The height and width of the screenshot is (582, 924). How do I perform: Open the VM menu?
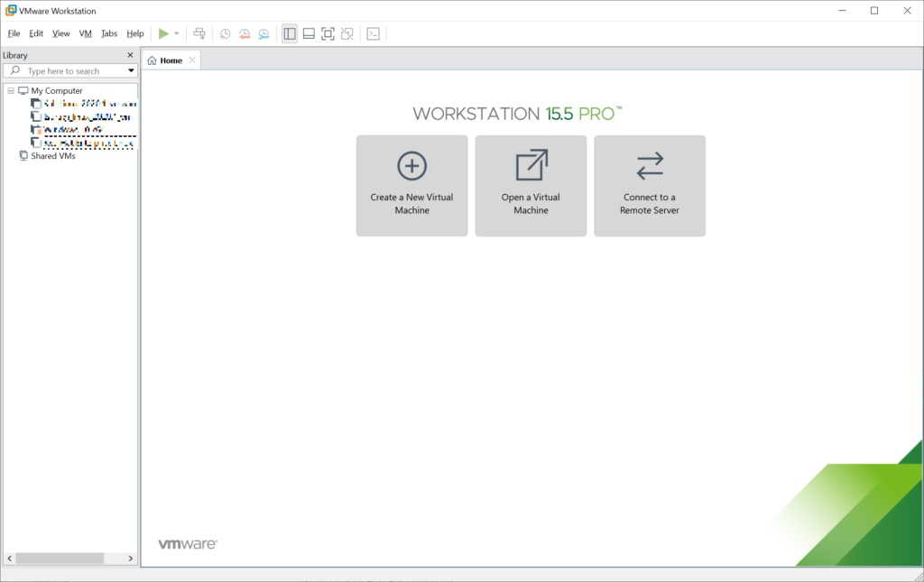tap(86, 33)
